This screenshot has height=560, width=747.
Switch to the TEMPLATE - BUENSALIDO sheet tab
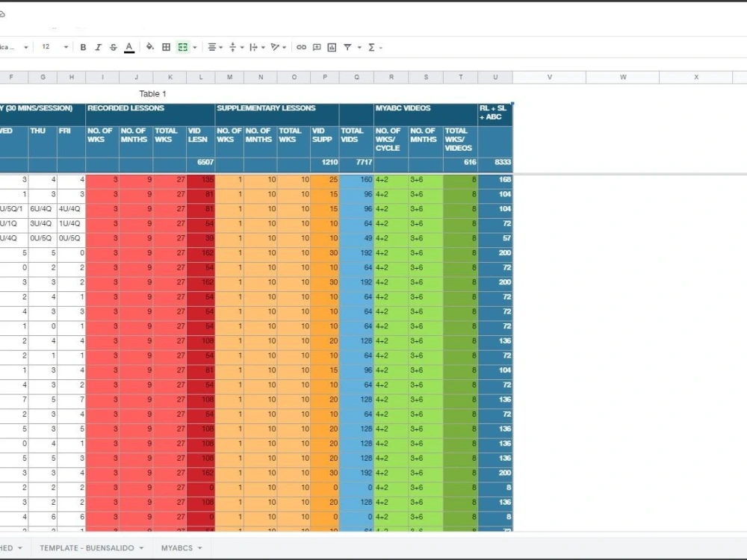[87, 548]
